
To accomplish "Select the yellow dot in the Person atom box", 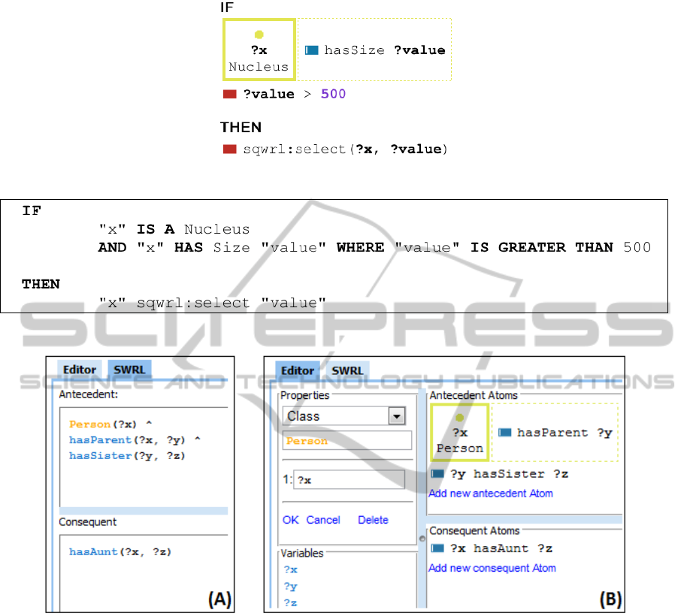I will 459,416.
